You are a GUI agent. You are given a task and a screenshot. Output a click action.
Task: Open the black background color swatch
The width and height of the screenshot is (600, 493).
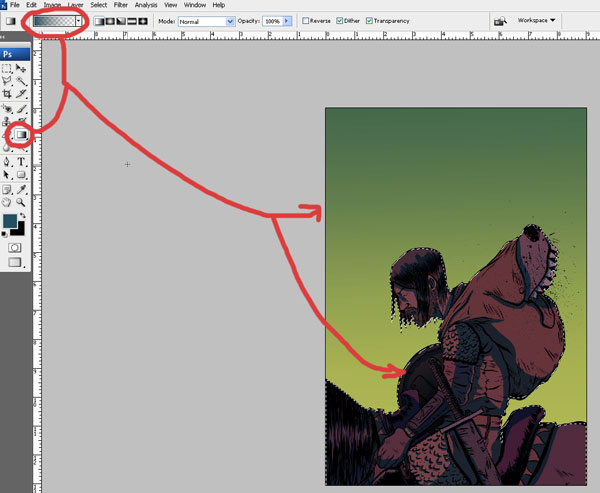(19, 230)
